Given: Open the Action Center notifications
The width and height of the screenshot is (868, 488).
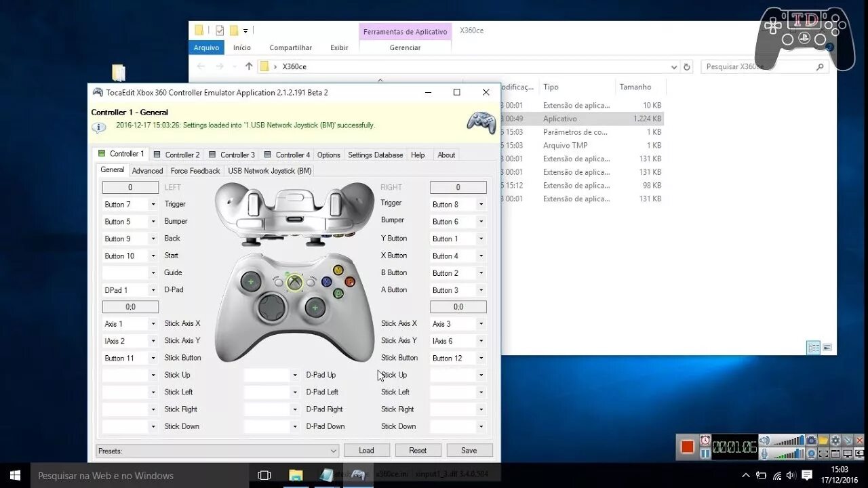Looking at the screenshot, I should (x=807, y=475).
